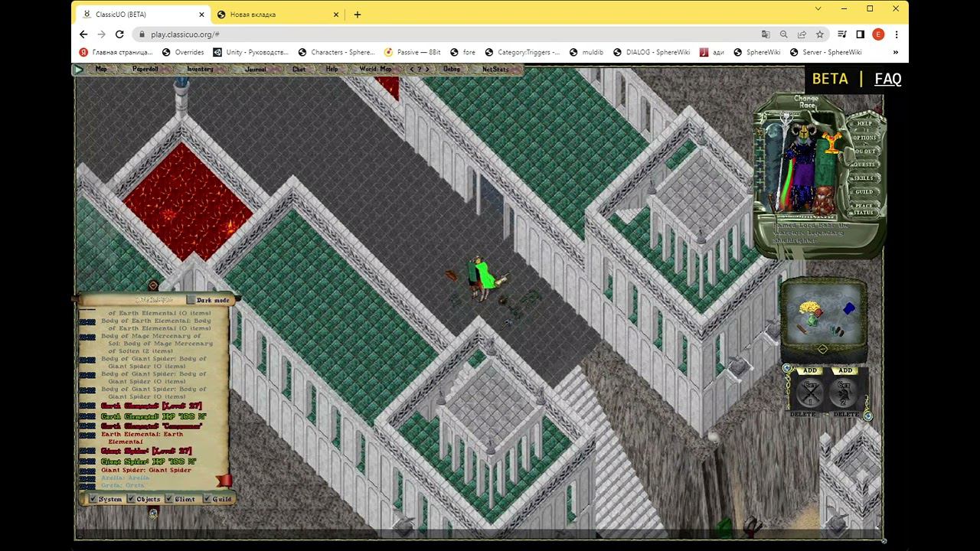Viewport: 980px width, 551px height.
Task: Open World Map from top game bar
Action: click(x=375, y=70)
